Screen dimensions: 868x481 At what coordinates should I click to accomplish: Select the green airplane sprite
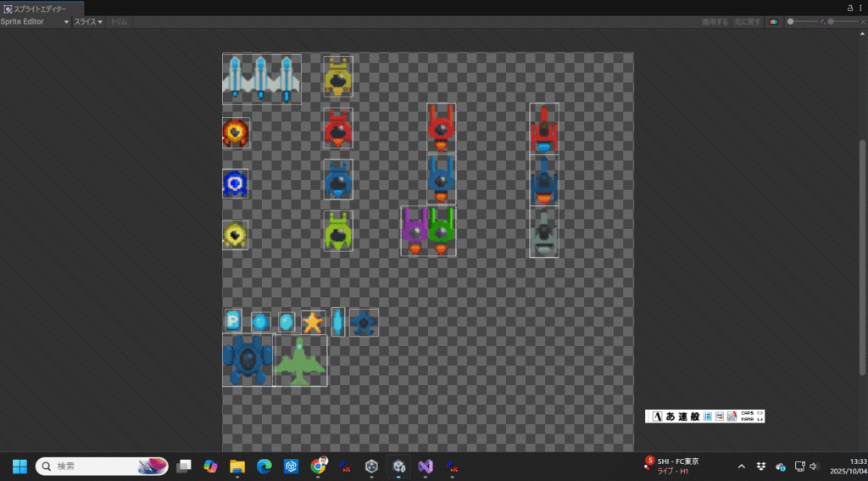[x=300, y=361]
